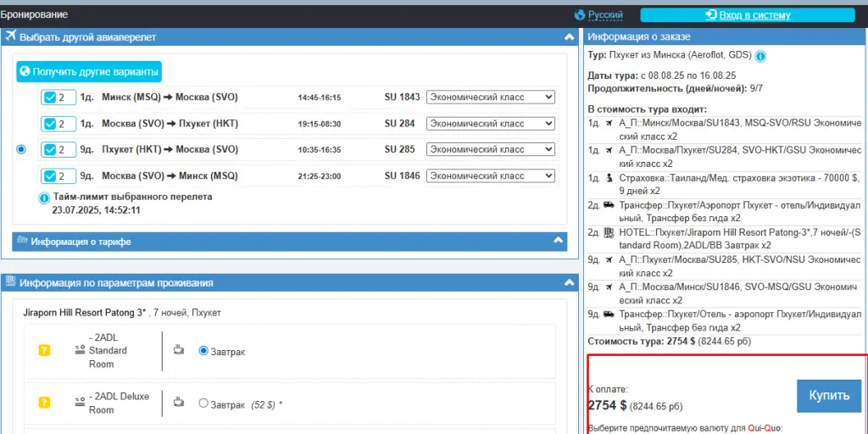
Task: Click the info icon beside Тайм-лимит text
Action: [44, 198]
